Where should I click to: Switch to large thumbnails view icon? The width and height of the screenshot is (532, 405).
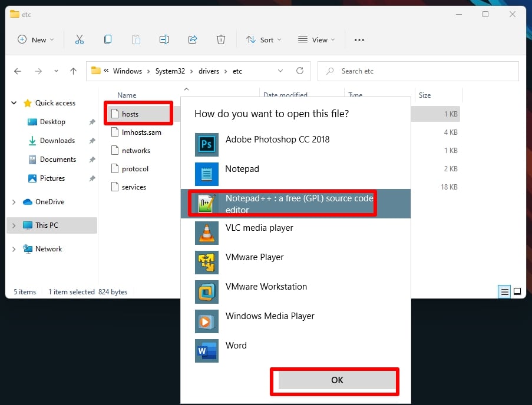point(517,291)
